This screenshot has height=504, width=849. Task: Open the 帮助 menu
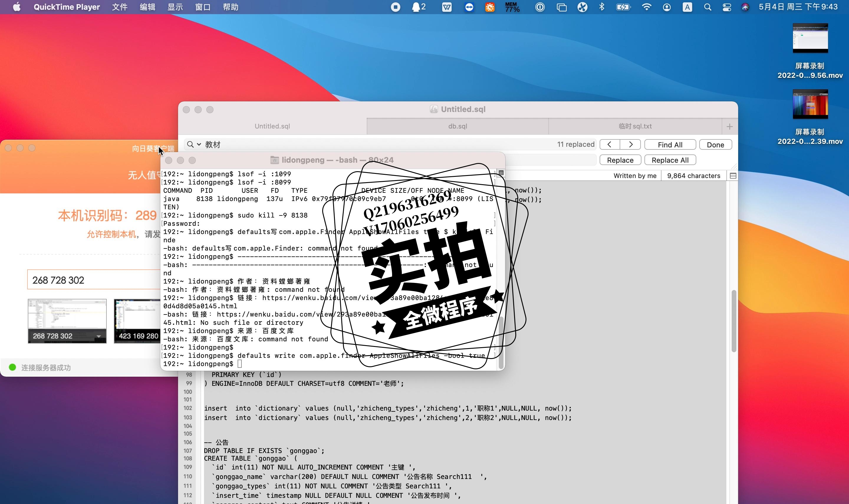(230, 7)
